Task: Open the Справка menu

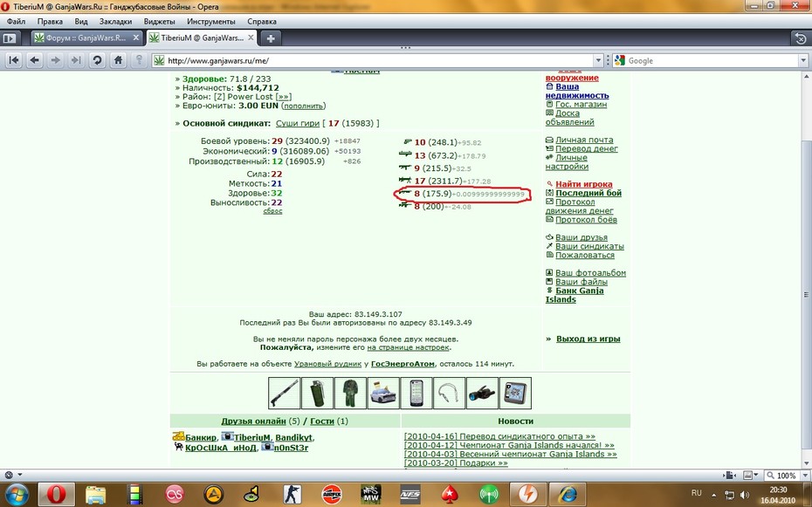Action: (x=262, y=22)
